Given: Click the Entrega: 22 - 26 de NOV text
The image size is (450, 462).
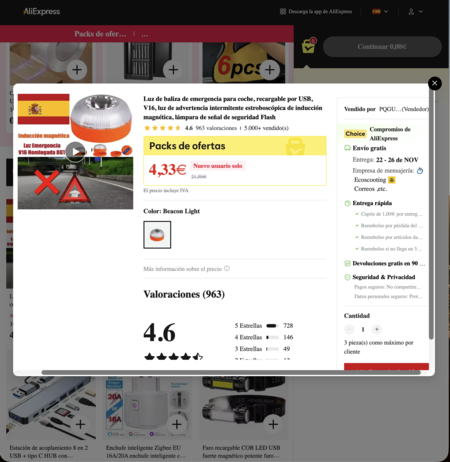Looking at the screenshot, I should [385, 160].
